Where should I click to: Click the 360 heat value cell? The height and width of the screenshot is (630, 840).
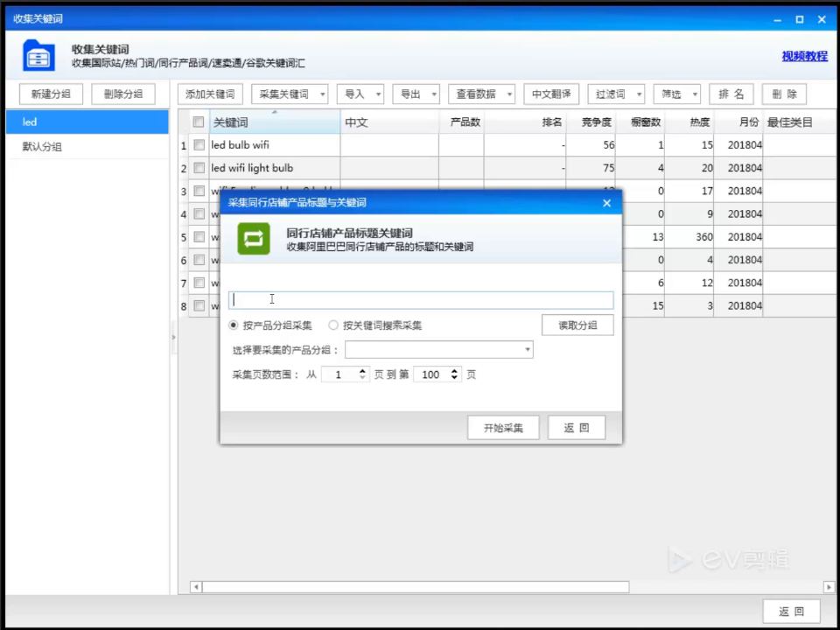click(x=689, y=237)
